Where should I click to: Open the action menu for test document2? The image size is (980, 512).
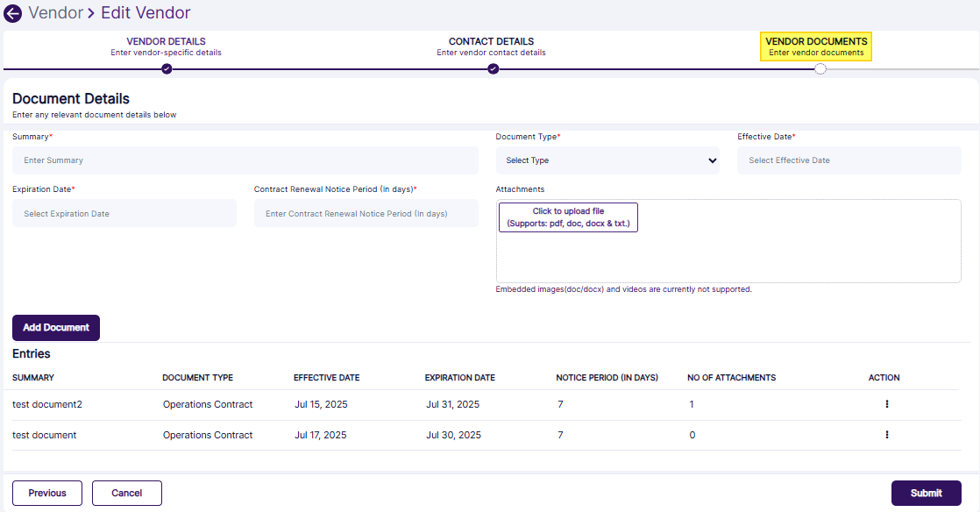(886, 404)
